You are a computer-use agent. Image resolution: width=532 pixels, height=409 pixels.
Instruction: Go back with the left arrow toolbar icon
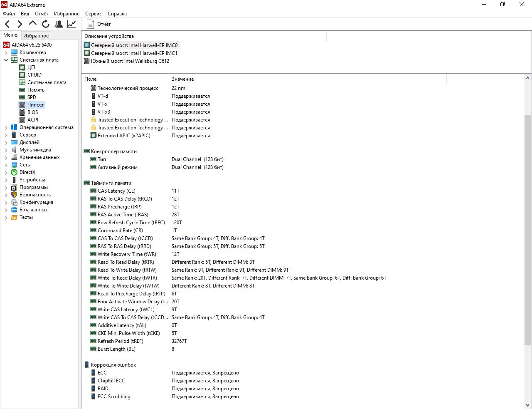point(7,24)
